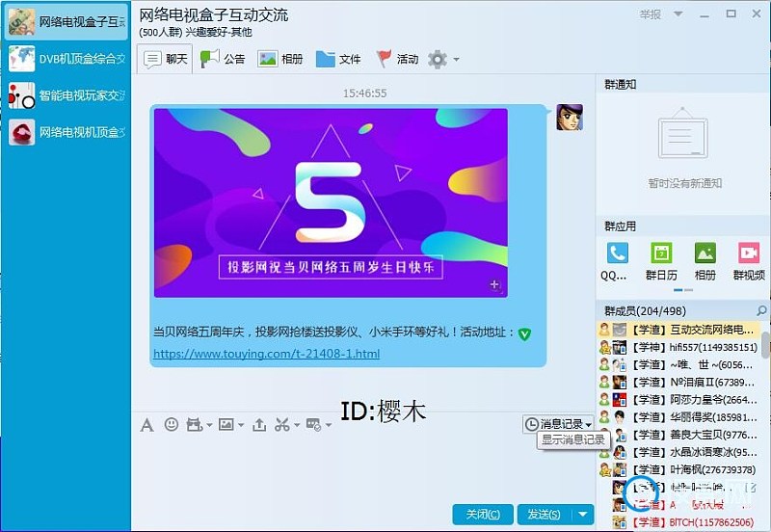Select member №泪痕Ⅱ in list
The width and height of the screenshot is (771, 532).
678,382
